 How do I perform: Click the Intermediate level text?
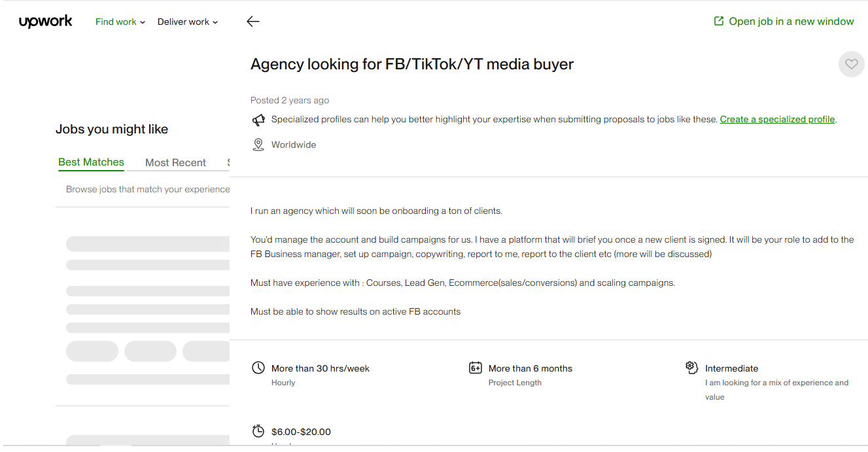[x=731, y=368]
